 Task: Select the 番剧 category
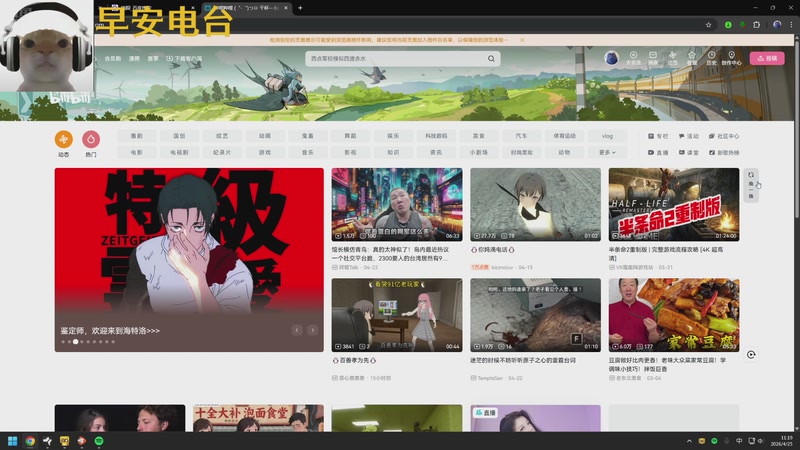point(136,136)
